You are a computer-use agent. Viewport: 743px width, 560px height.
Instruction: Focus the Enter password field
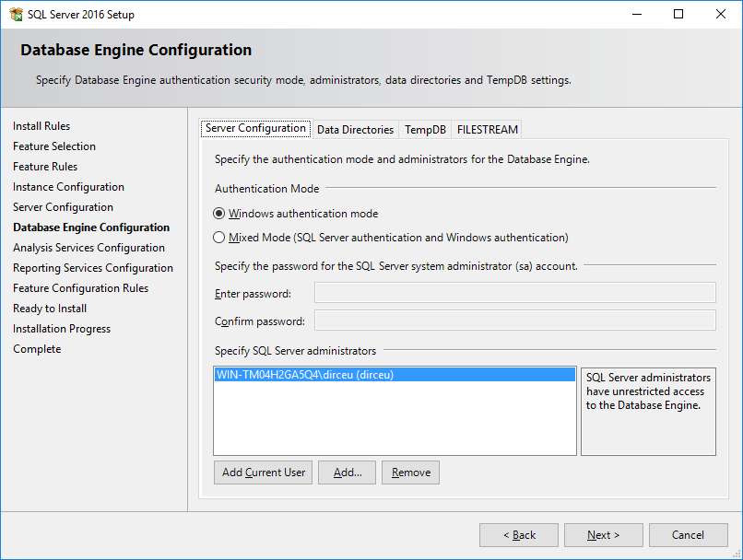515,293
